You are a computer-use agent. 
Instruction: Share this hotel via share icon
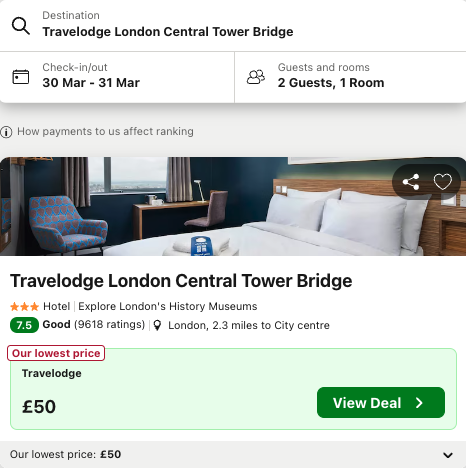[411, 182]
